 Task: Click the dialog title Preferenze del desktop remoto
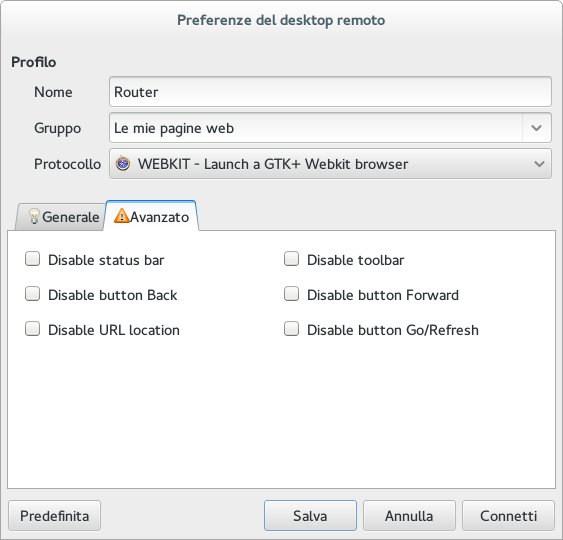(281, 20)
